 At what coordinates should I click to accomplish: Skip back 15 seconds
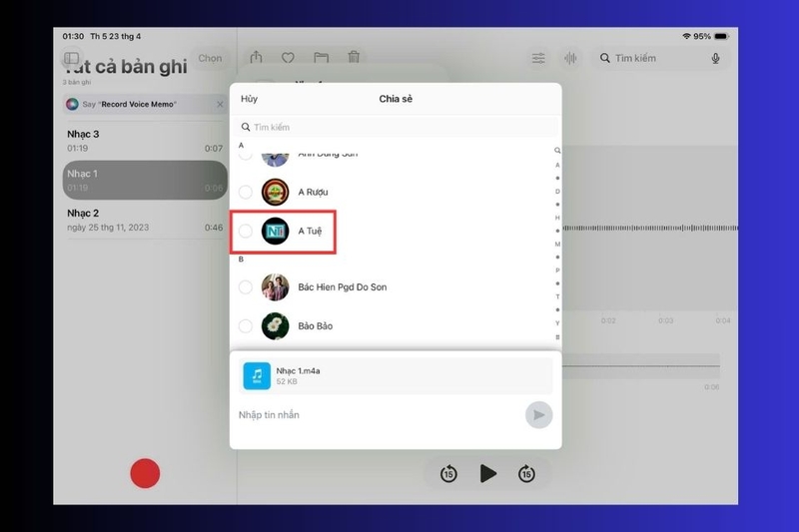(448, 474)
